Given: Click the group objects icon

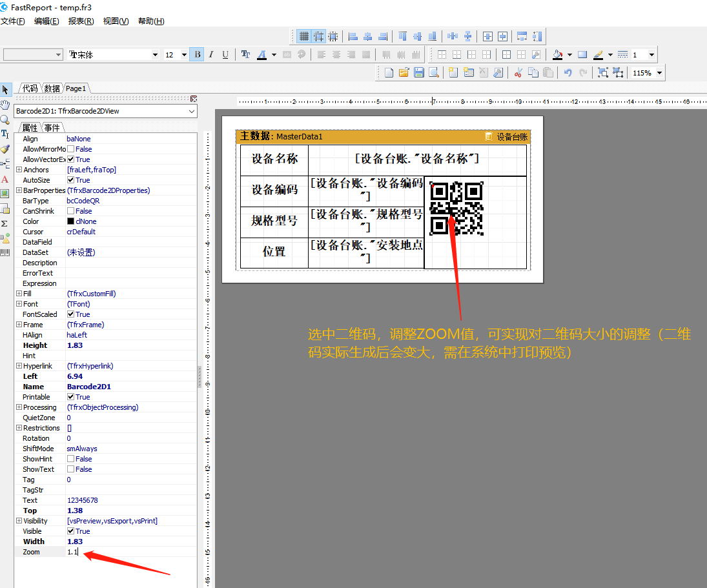Looking at the screenshot, I should 603,72.
